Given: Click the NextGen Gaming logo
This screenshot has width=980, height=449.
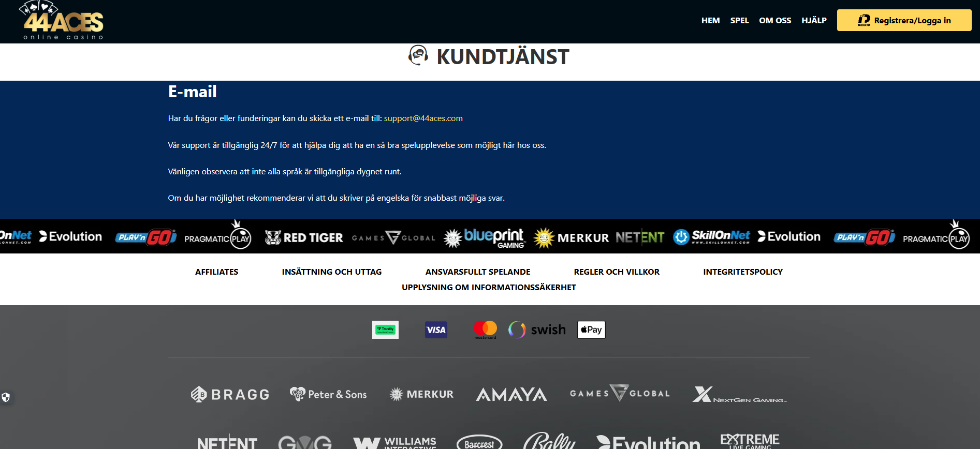Looking at the screenshot, I should click(739, 394).
